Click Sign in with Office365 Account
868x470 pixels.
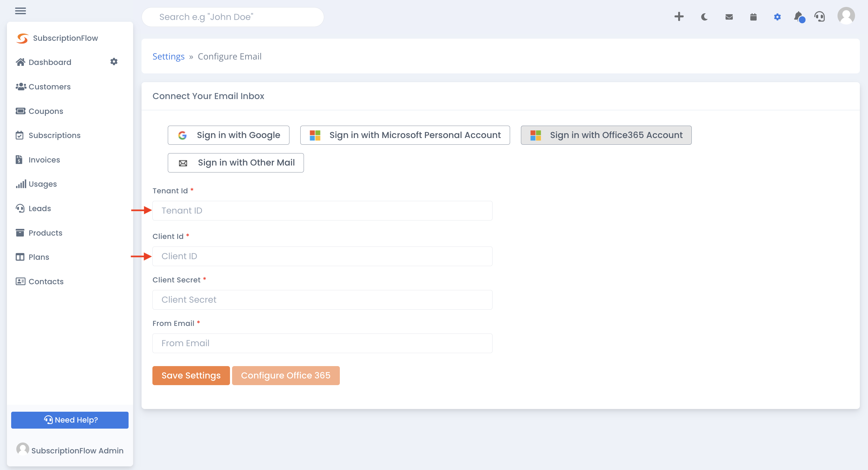(606, 135)
